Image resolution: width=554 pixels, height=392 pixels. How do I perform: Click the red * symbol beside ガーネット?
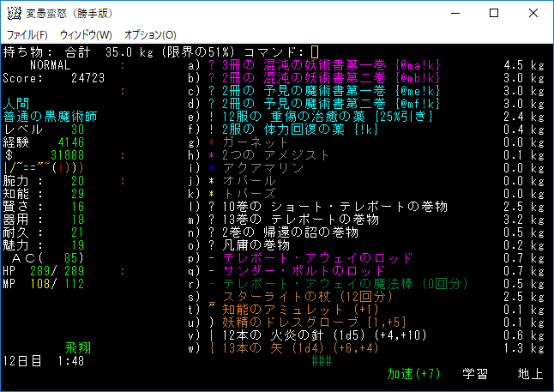(x=211, y=142)
